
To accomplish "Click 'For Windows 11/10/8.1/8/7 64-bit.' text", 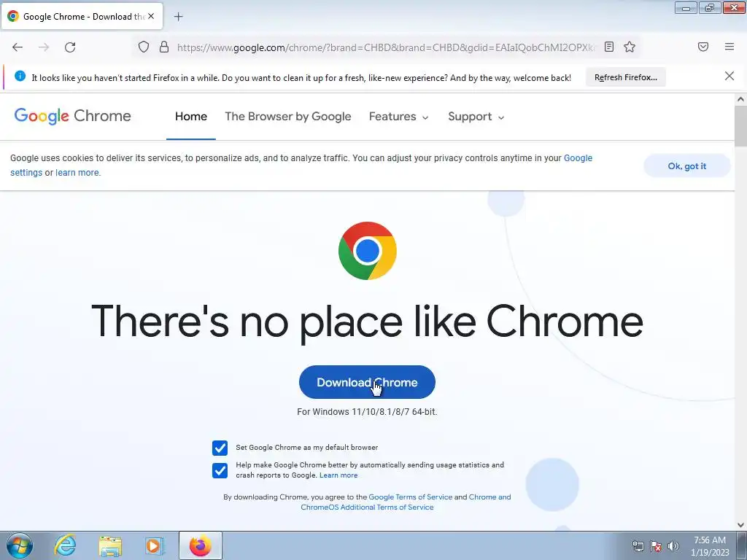I will (367, 412).
